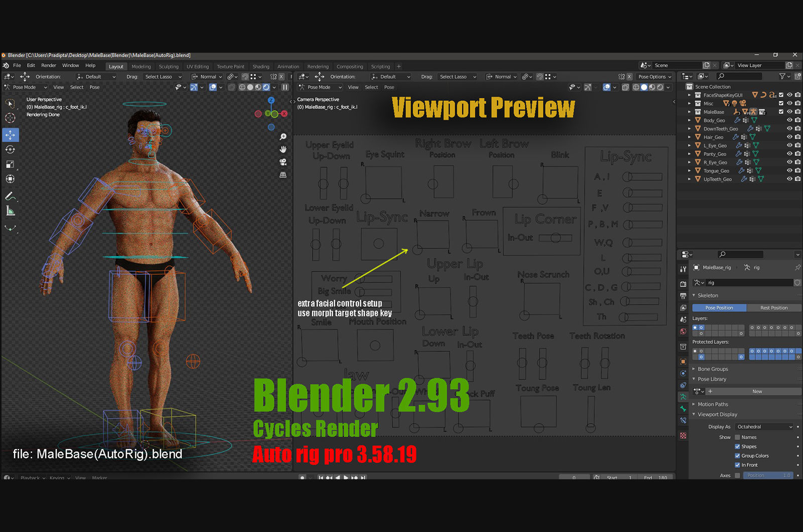Toggle visibility of Hair_Geo in outliner
803x532 pixels.
[789, 137]
